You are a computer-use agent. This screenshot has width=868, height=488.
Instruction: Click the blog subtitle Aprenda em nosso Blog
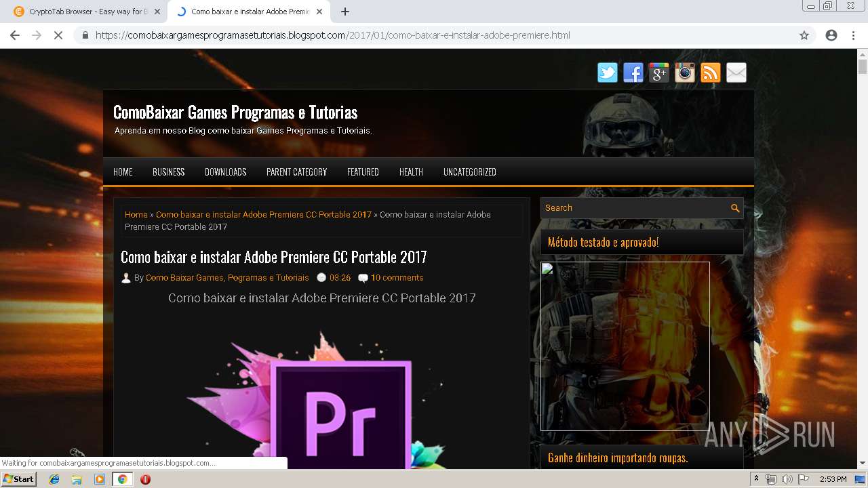[243, 131]
